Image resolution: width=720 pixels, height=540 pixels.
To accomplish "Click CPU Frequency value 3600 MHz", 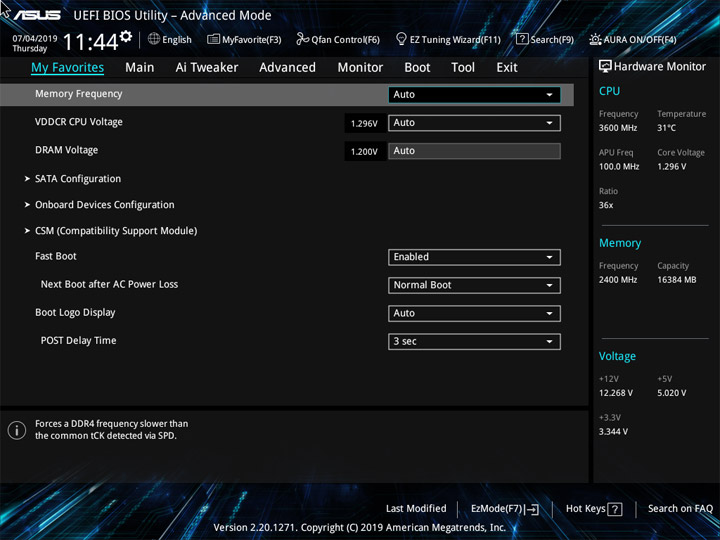I will (618, 128).
